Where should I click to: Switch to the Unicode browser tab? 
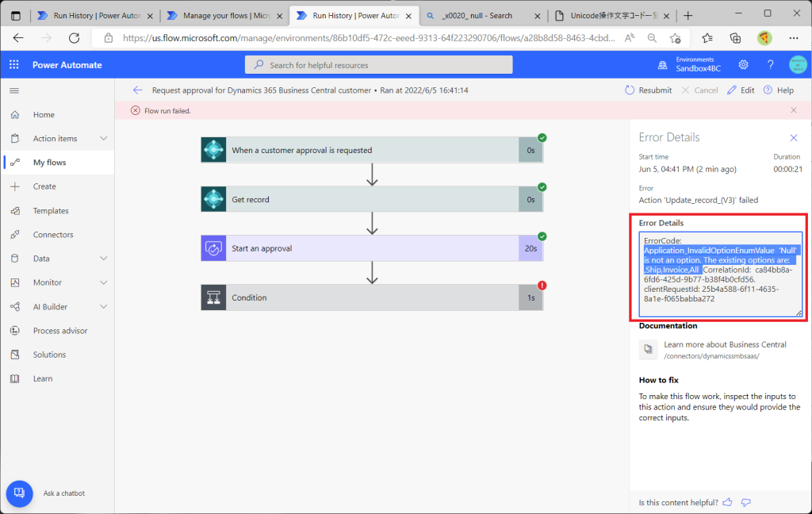pyautogui.click(x=613, y=16)
